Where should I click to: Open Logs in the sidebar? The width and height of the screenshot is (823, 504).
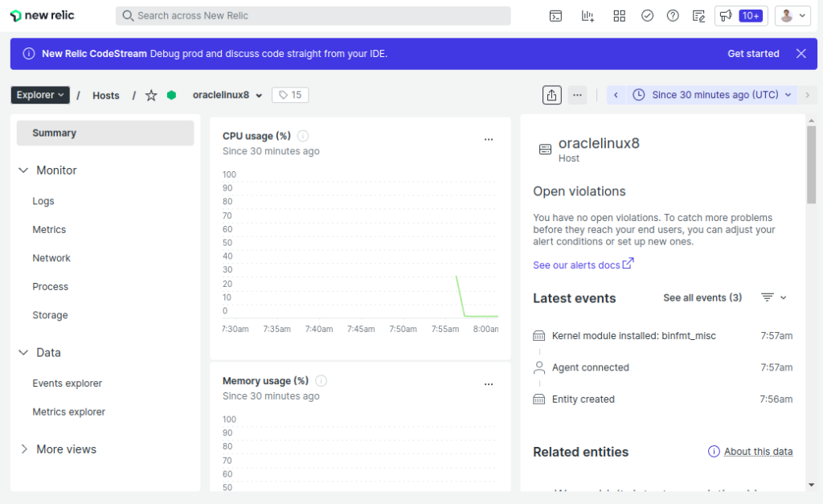coord(43,201)
